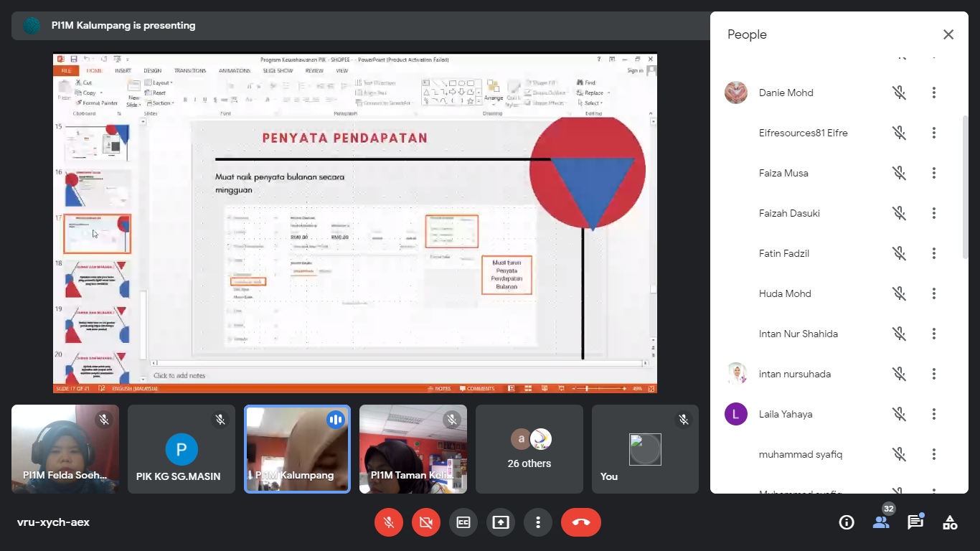This screenshot has width=980, height=551.
Task: Open more options three-dot menu in bottom bar
Action: pyautogui.click(x=538, y=522)
